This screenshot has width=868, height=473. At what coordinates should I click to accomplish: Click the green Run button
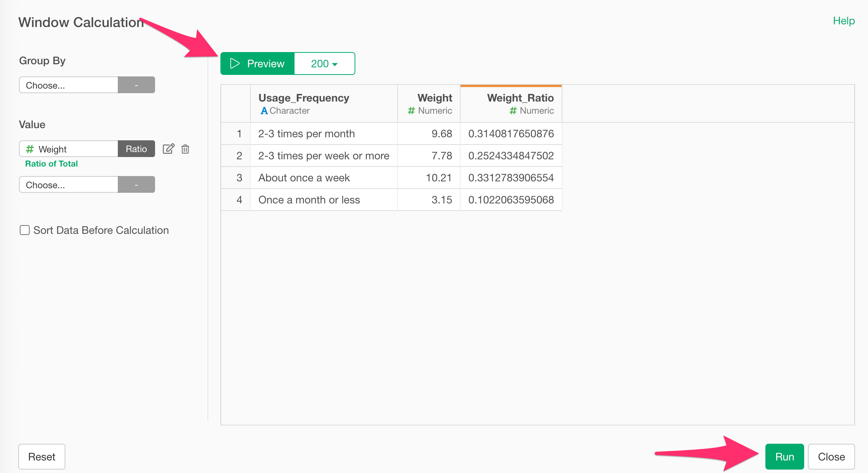(x=784, y=457)
